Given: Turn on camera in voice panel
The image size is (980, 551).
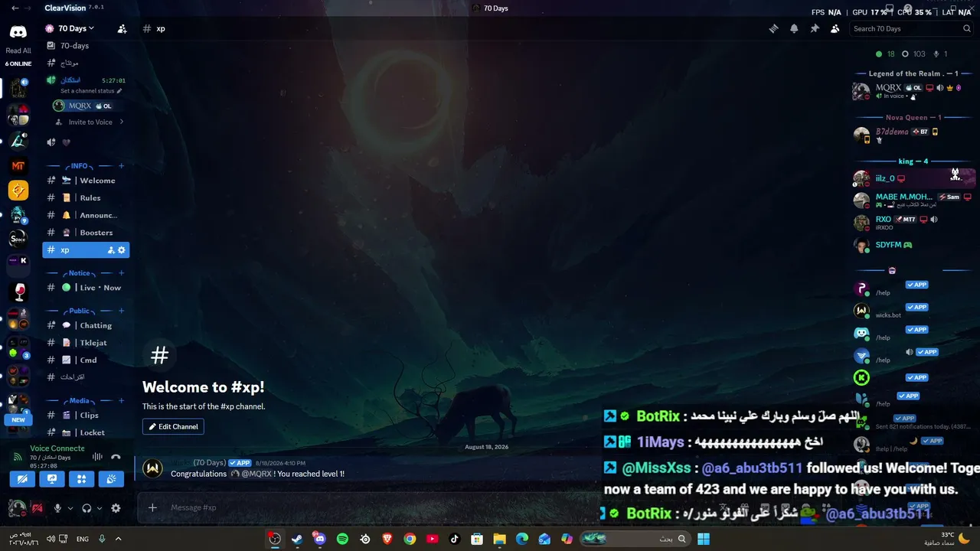Looking at the screenshot, I should click(22, 480).
